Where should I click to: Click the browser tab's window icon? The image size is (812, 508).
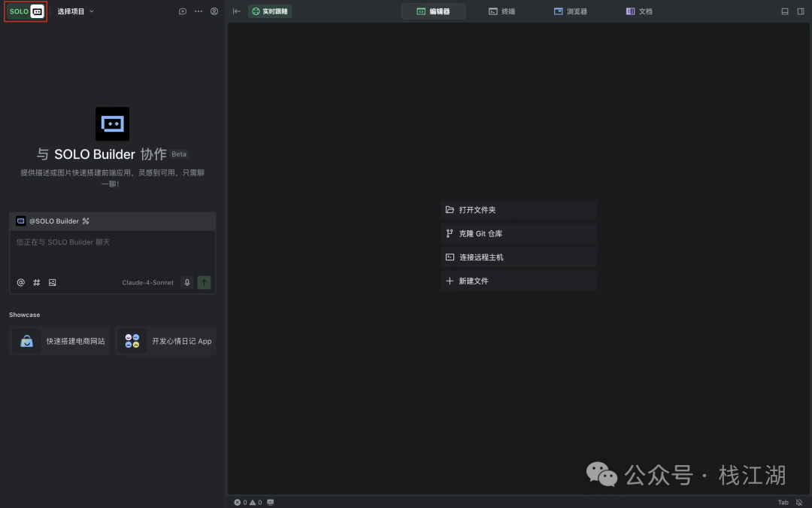coord(558,11)
